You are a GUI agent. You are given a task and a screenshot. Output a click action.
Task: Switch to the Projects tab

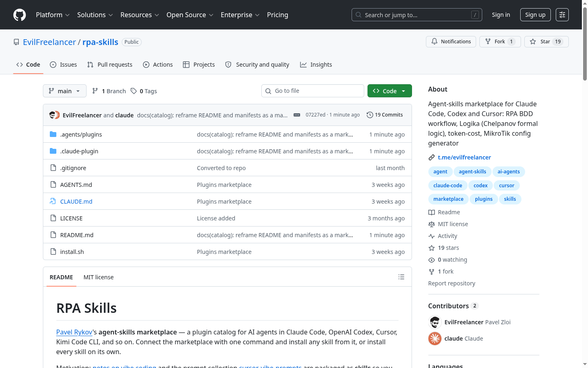199,65
